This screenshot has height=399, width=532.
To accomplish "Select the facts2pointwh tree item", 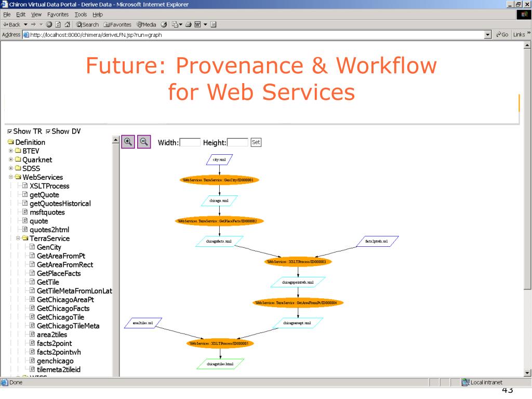I will pos(59,352).
